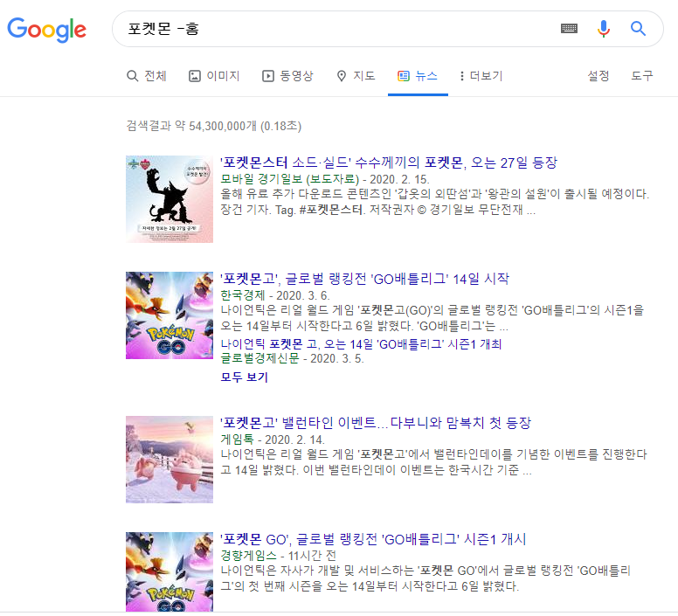Open 나이언틱 포켓몬 고 시즌1 개최 article
678x616 pixels.
pos(361,344)
